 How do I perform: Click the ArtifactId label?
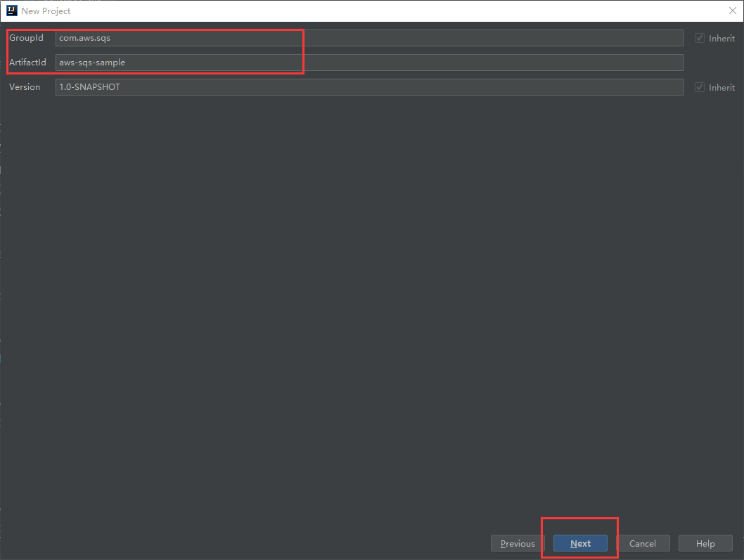28,62
